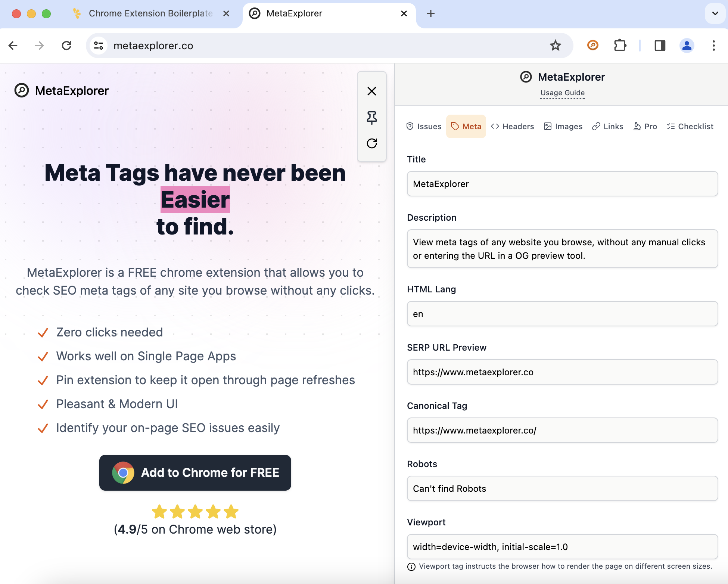
Task: Go back to the previous page
Action: pos(13,46)
